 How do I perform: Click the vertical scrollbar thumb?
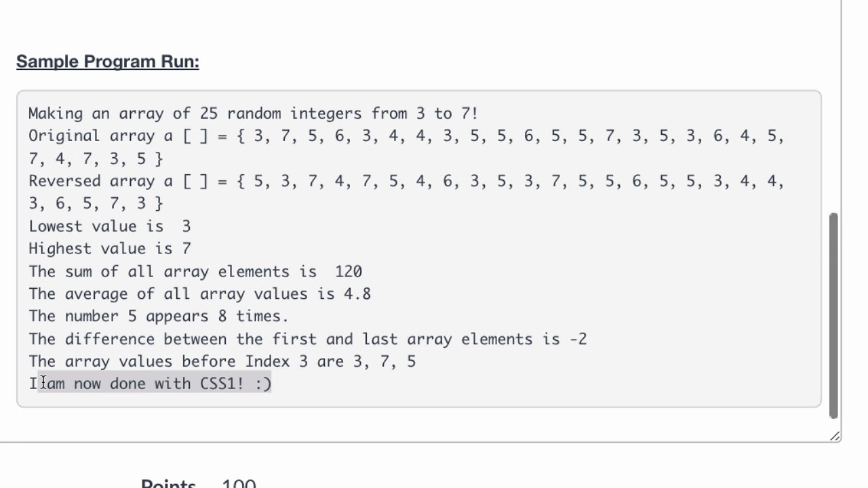[833, 315]
